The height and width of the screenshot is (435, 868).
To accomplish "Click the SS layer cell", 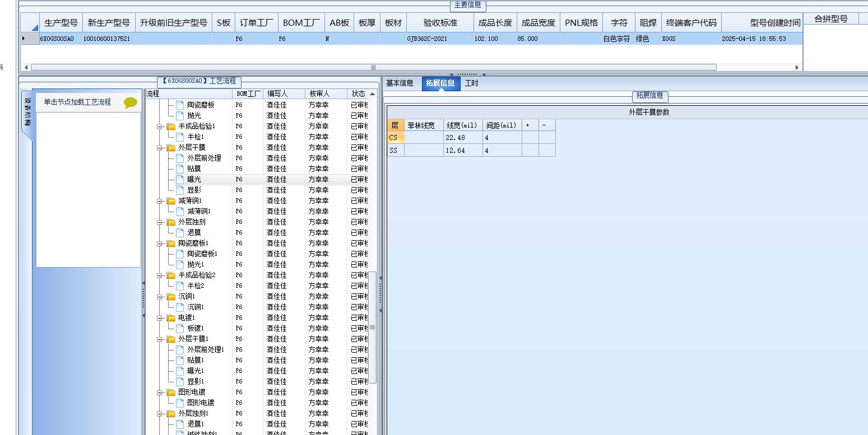I will [x=396, y=151].
